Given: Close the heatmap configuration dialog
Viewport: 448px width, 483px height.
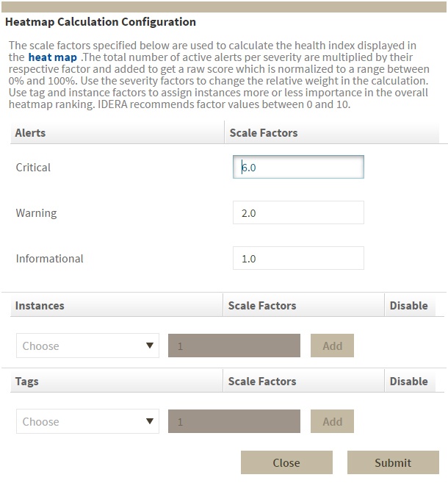Looking at the screenshot, I should [x=286, y=462].
